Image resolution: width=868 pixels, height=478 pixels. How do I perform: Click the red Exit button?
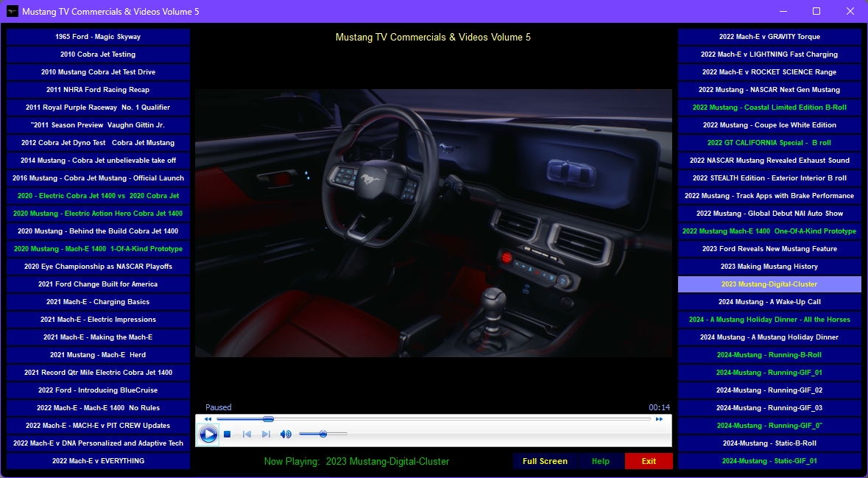coord(649,461)
